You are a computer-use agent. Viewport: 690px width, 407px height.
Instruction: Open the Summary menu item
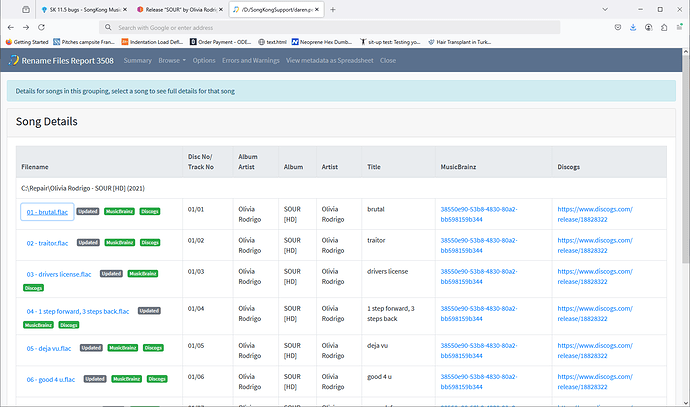(x=137, y=60)
